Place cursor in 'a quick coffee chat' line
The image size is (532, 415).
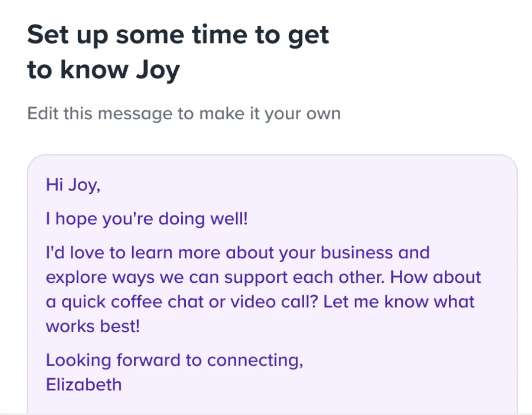click(x=260, y=302)
